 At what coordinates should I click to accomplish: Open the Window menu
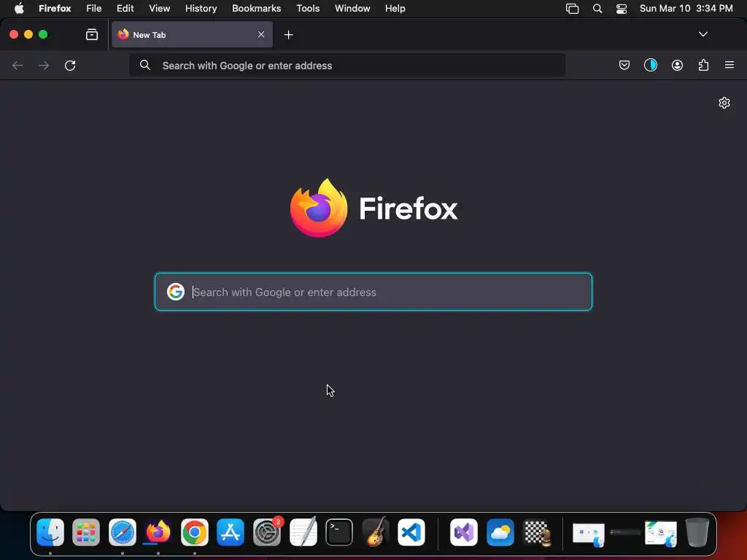coord(352,8)
